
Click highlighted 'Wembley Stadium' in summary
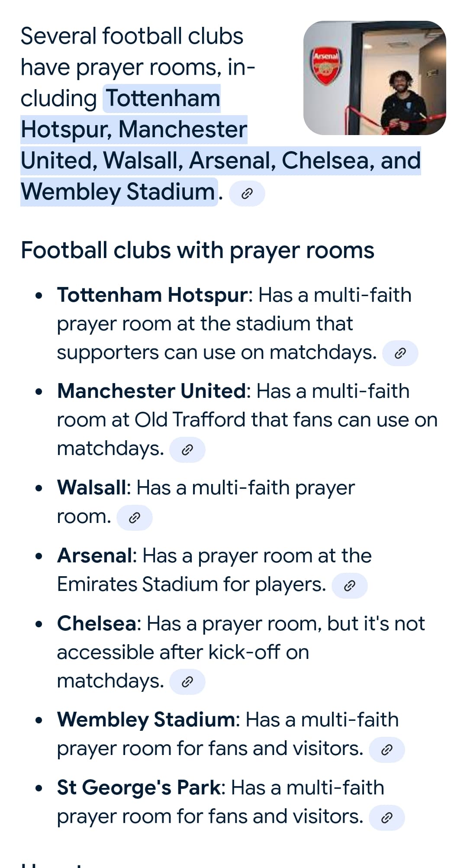point(118,192)
